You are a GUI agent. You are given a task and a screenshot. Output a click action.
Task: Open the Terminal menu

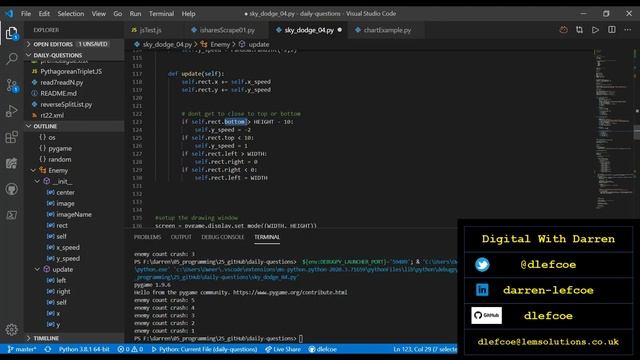[x=161, y=13]
